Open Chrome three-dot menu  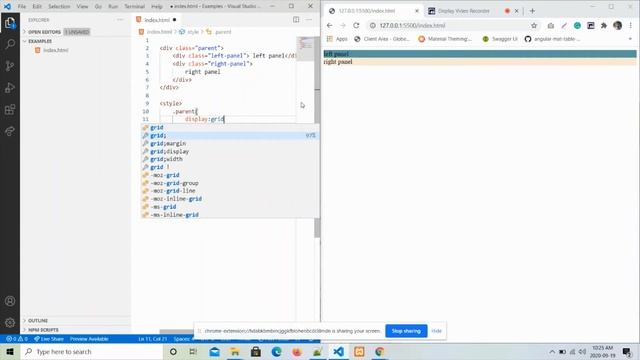[631, 25]
